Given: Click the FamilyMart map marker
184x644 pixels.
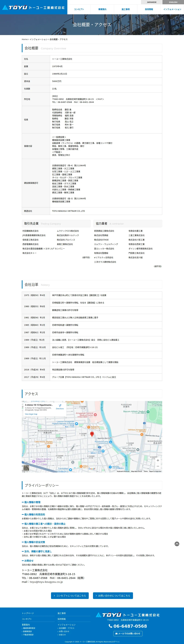Looking at the screenshot, I should coord(70,469).
